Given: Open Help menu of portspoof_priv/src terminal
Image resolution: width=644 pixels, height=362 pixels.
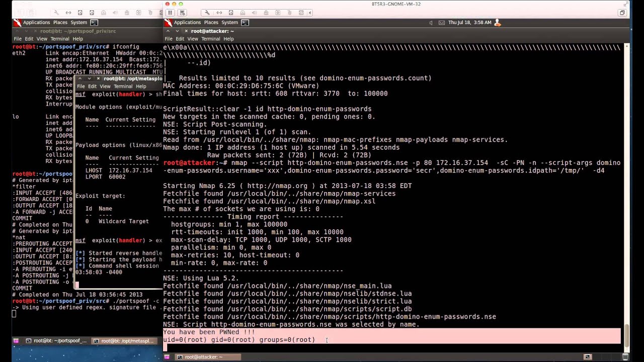Looking at the screenshot, I should point(77,39).
